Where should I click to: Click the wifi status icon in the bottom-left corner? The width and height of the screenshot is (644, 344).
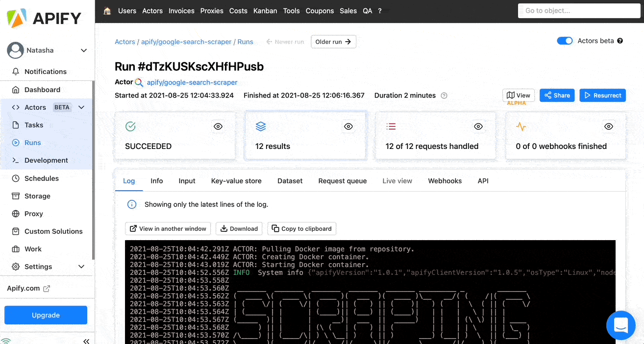click(6, 341)
